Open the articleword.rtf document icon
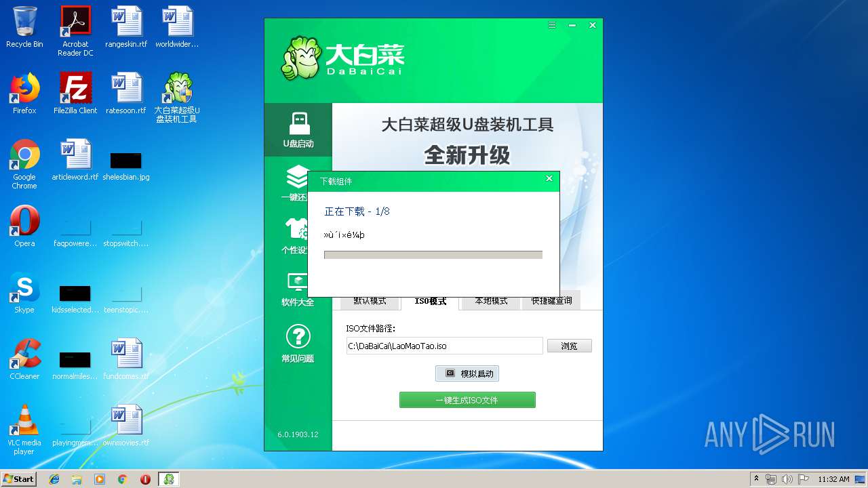 (75, 161)
